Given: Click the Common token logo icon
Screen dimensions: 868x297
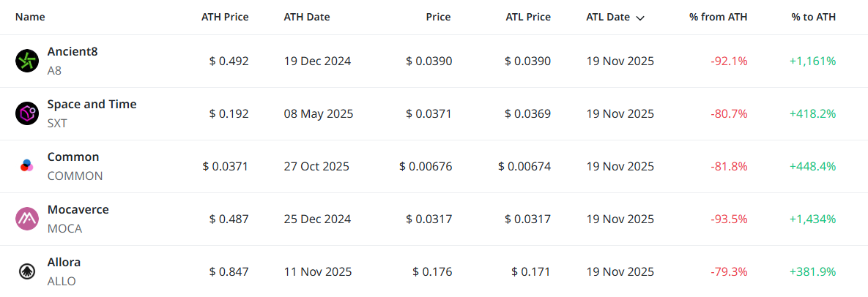Looking at the screenshot, I should [27, 166].
